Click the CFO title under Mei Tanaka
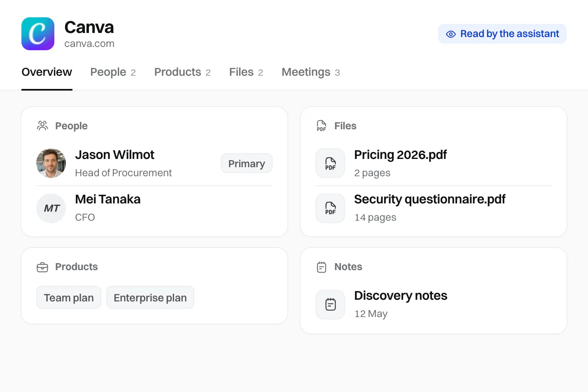The height and width of the screenshot is (392, 588). pos(85,217)
